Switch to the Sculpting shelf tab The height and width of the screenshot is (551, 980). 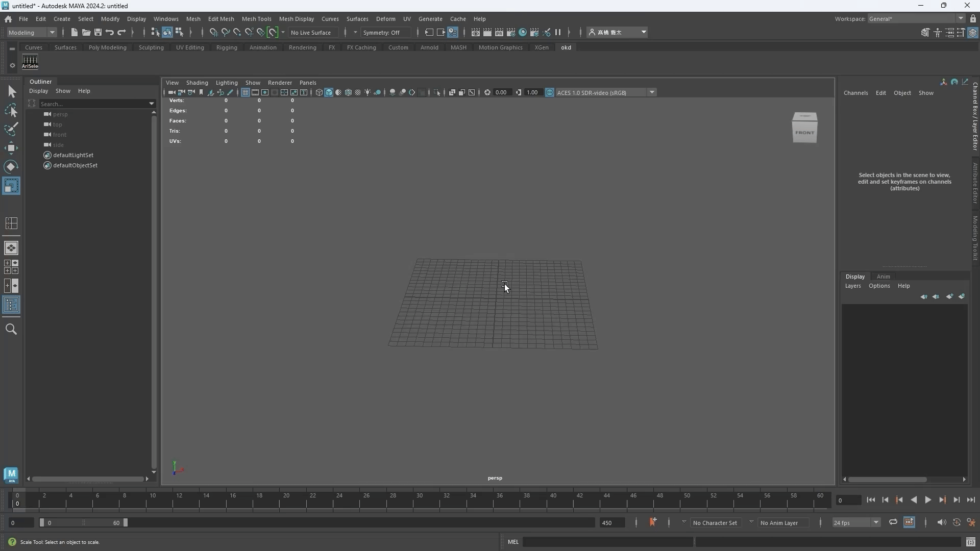[151, 47]
